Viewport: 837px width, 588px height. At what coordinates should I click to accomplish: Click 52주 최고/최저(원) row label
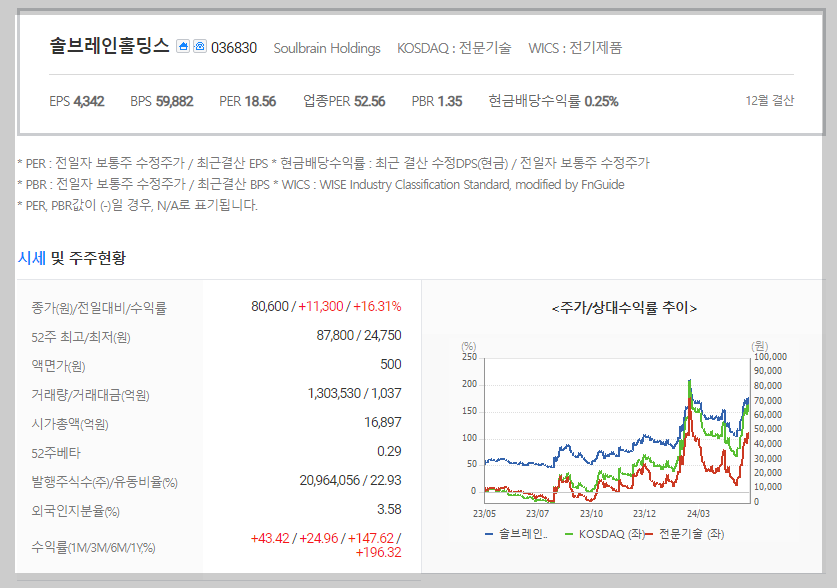tap(81, 337)
